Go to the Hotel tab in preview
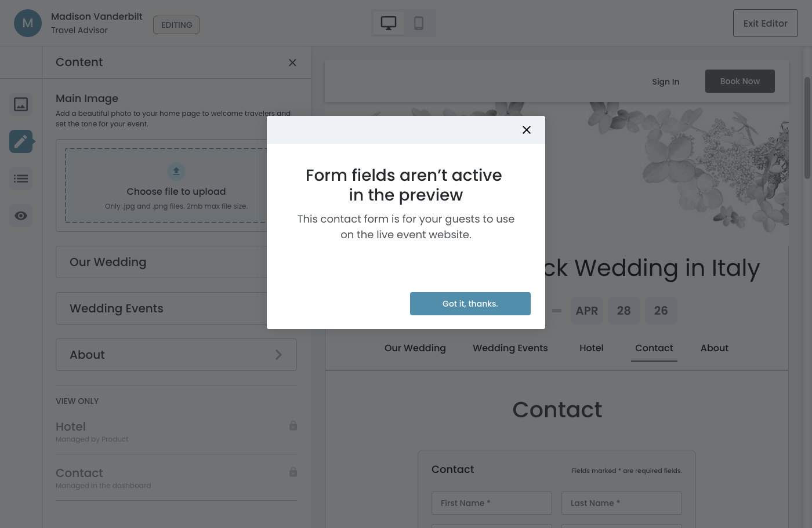This screenshot has width=812, height=528. 591,348
